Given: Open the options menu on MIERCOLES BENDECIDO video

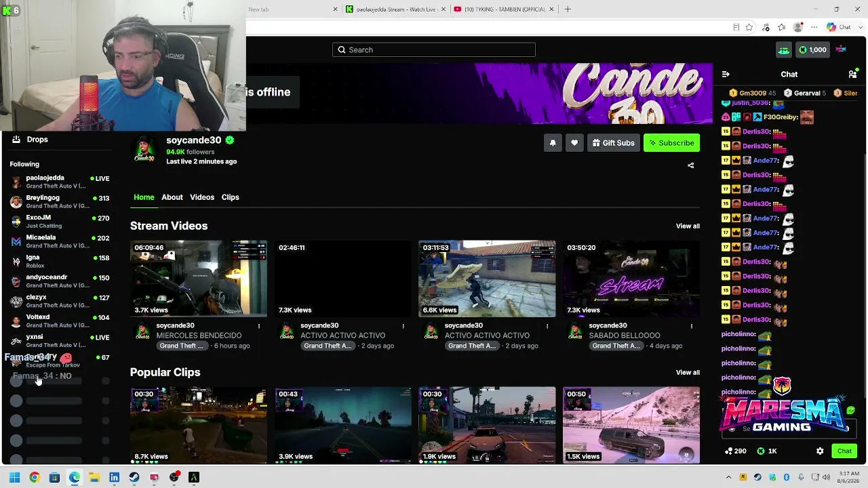Looking at the screenshot, I should tap(258, 326).
